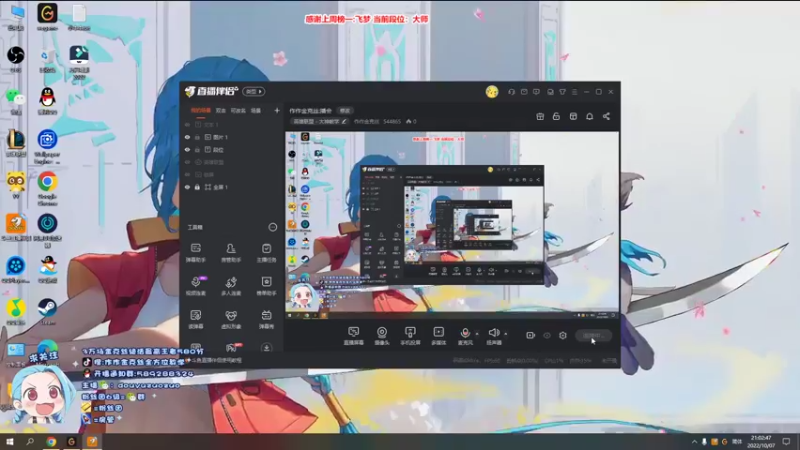Open the mode pill dropdown beside the logo
Image resolution: width=800 pixels, height=450 pixels.
254,92
